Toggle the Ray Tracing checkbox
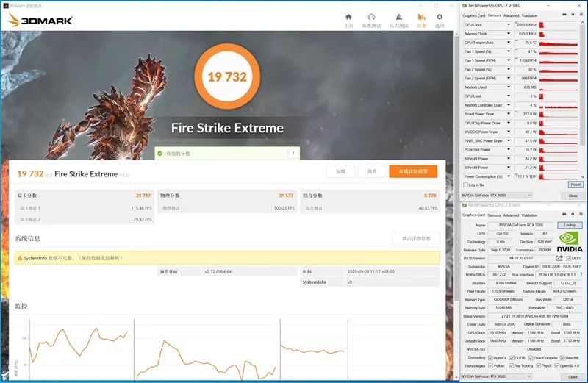Screen dimensions: 588x383 click(x=511, y=366)
